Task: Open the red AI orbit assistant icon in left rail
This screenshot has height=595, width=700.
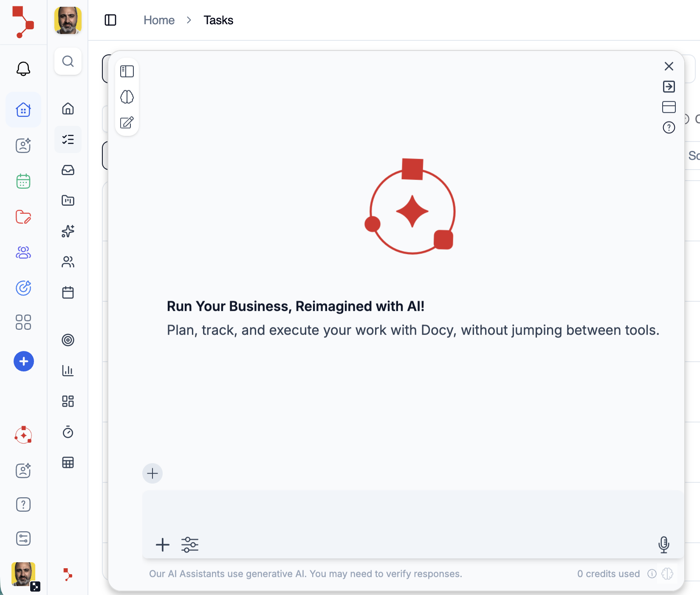Action: (23, 435)
